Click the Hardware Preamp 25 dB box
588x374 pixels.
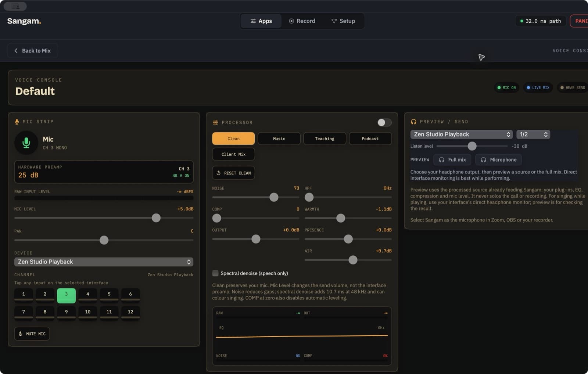(x=104, y=172)
